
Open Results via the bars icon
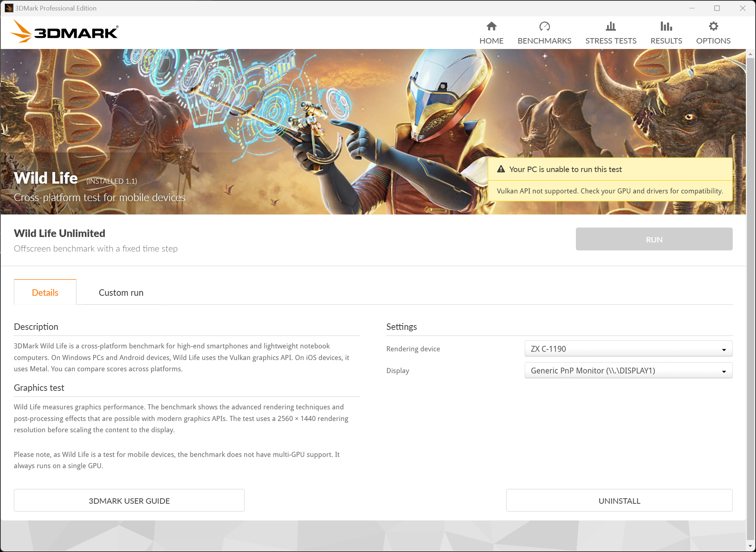666,26
